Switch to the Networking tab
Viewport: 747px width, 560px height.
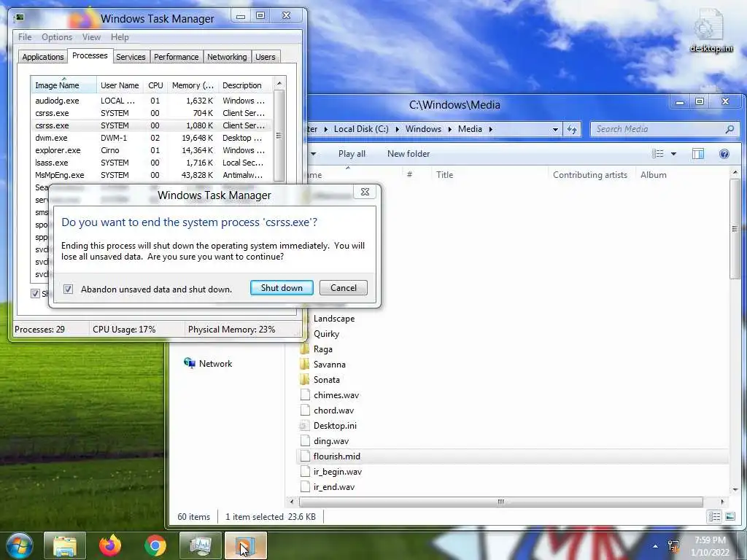click(x=227, y=57)
